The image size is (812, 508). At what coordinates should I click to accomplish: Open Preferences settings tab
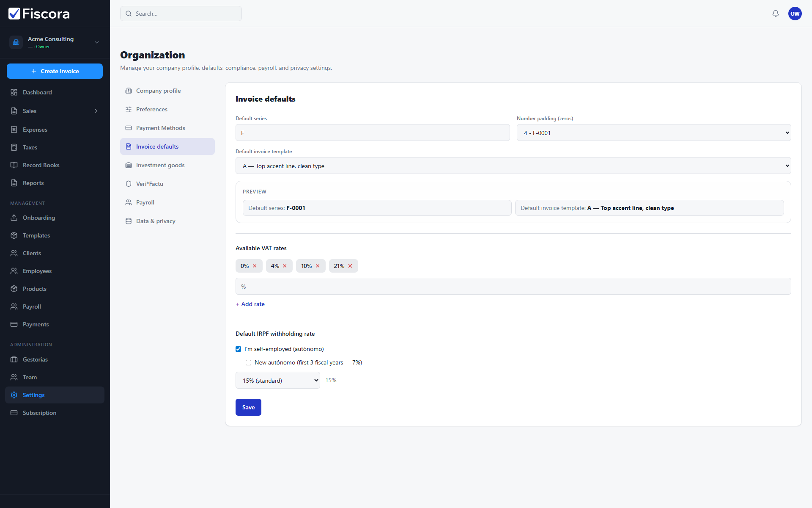pos(167,109)
